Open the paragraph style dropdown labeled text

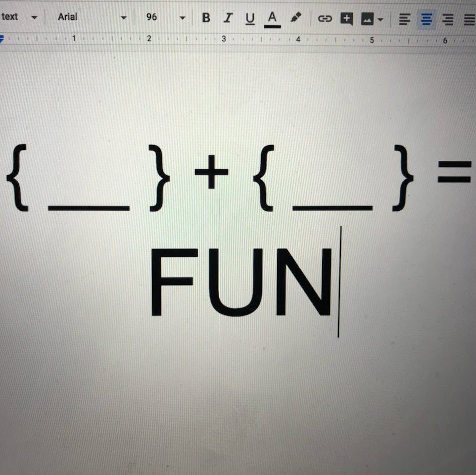(x=19, y=17)
